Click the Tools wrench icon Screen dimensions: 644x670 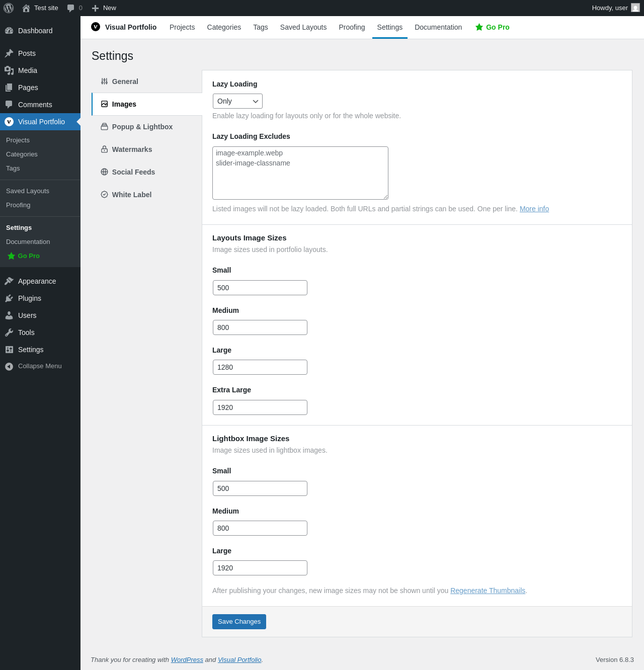point(9,332)
